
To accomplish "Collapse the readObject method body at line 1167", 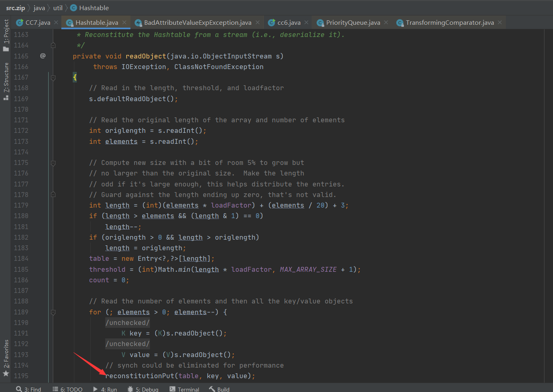I will tap(53, 78).
